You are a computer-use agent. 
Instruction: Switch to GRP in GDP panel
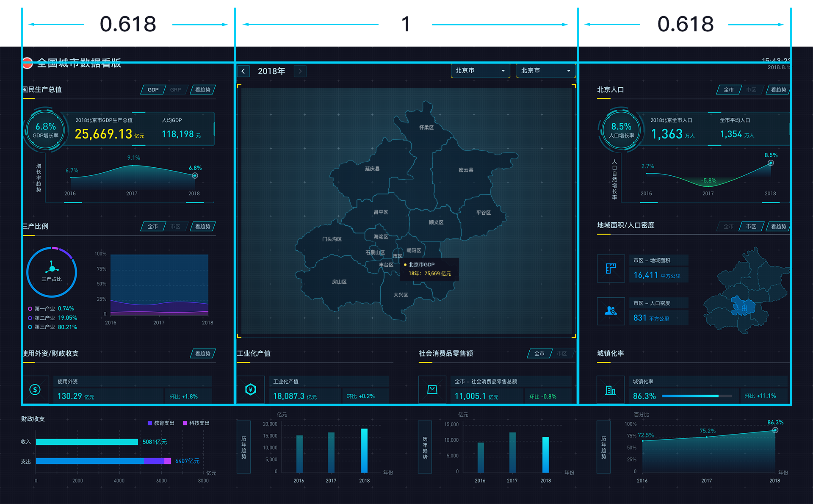pos(175,90)
